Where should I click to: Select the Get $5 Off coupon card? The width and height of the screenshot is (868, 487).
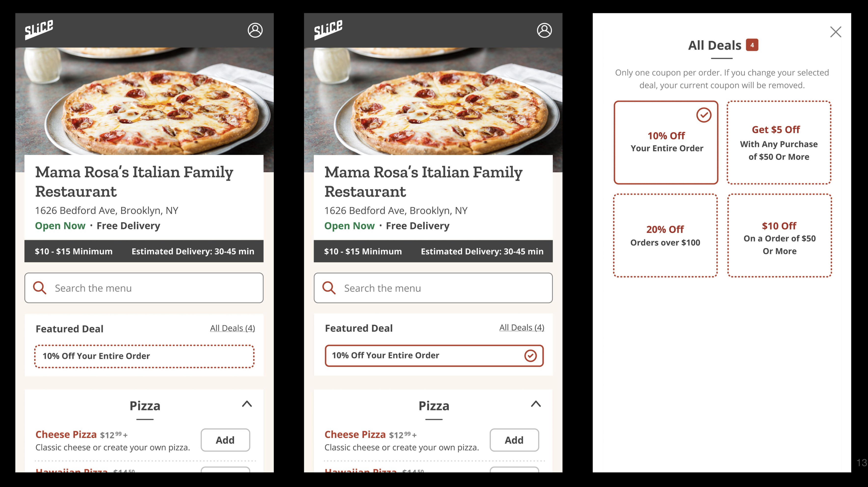point(779,142)
